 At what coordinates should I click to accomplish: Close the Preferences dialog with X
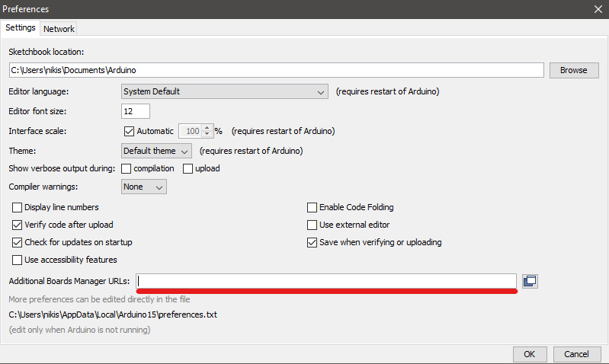click(598, 9)
